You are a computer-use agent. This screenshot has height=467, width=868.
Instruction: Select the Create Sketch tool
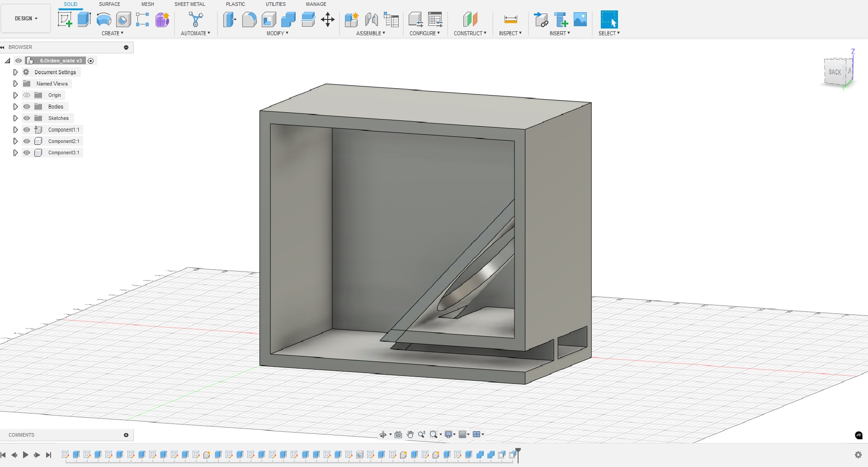pos(65,19)
